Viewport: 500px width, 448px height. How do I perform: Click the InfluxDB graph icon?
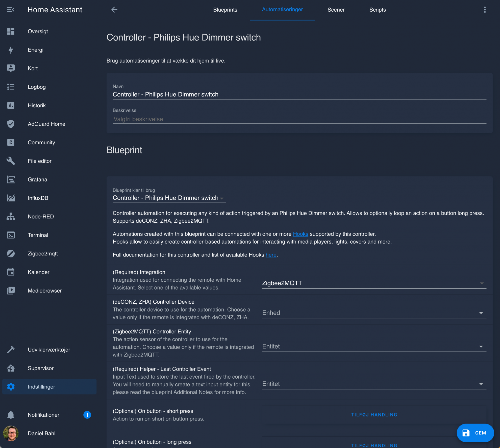tap(11, 198)
